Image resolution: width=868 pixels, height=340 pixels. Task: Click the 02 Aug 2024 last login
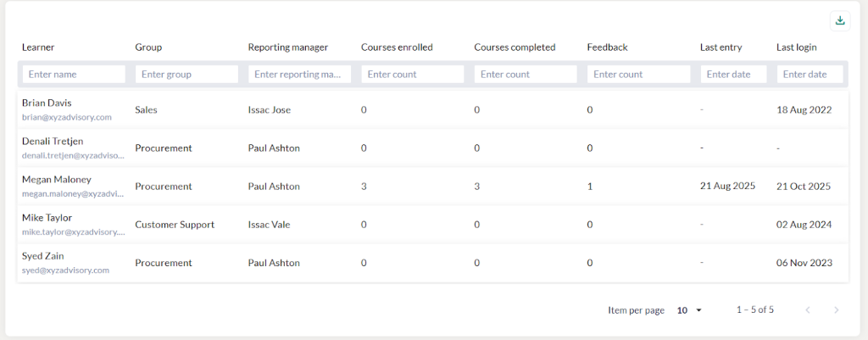804,225
